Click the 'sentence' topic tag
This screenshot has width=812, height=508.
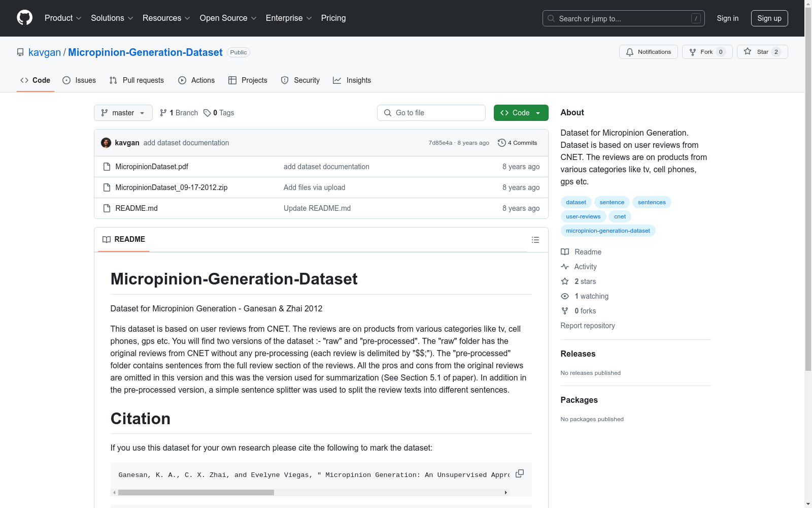click(612, 202)
